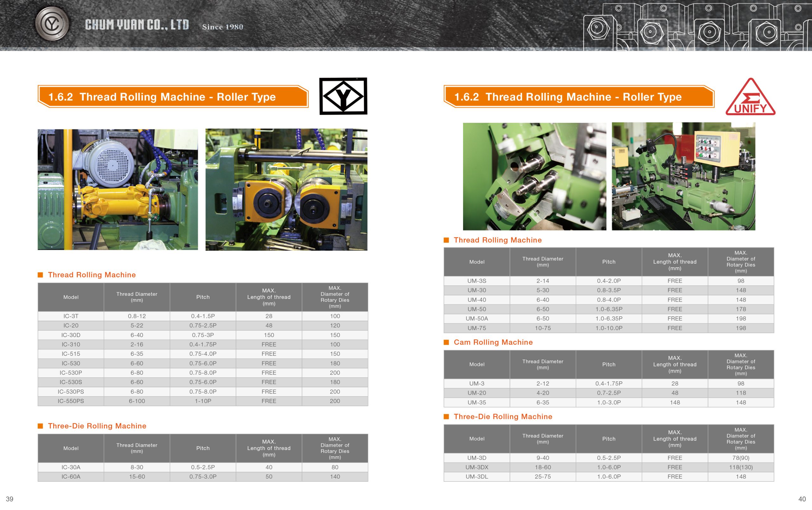
Task: Select the control panel machine photo
Action: pos(683,176)
